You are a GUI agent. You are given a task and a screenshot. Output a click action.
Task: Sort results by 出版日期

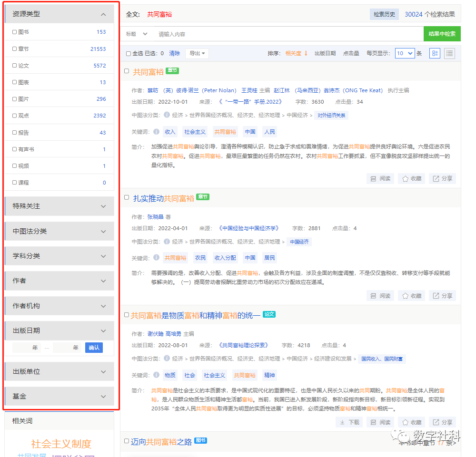325,53
